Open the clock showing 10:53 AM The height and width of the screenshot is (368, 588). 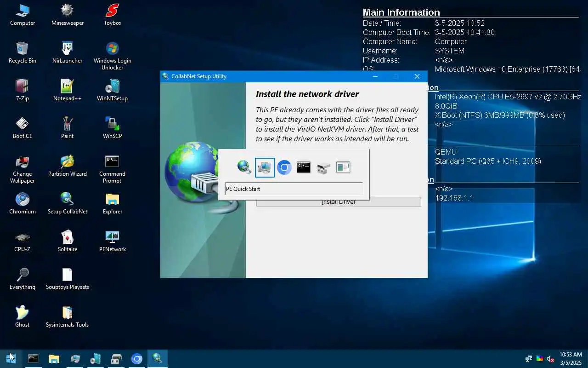coord(571,358)
